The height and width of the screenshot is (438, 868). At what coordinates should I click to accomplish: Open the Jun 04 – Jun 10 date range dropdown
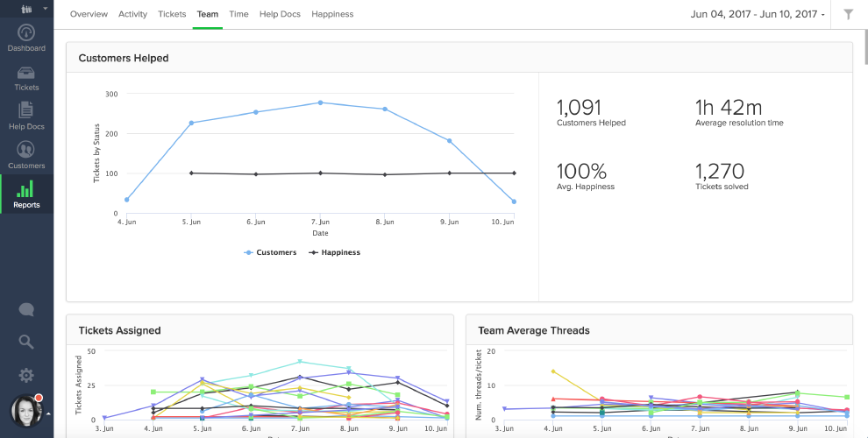coord(758,14)
